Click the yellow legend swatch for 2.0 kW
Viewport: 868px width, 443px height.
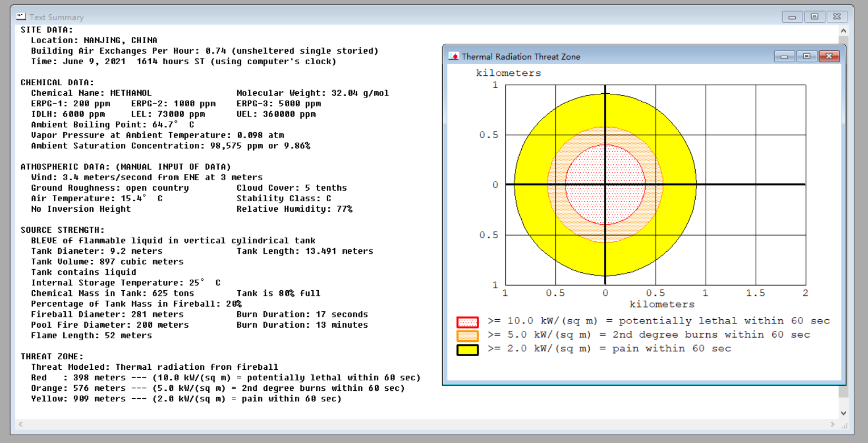[467, 350]
